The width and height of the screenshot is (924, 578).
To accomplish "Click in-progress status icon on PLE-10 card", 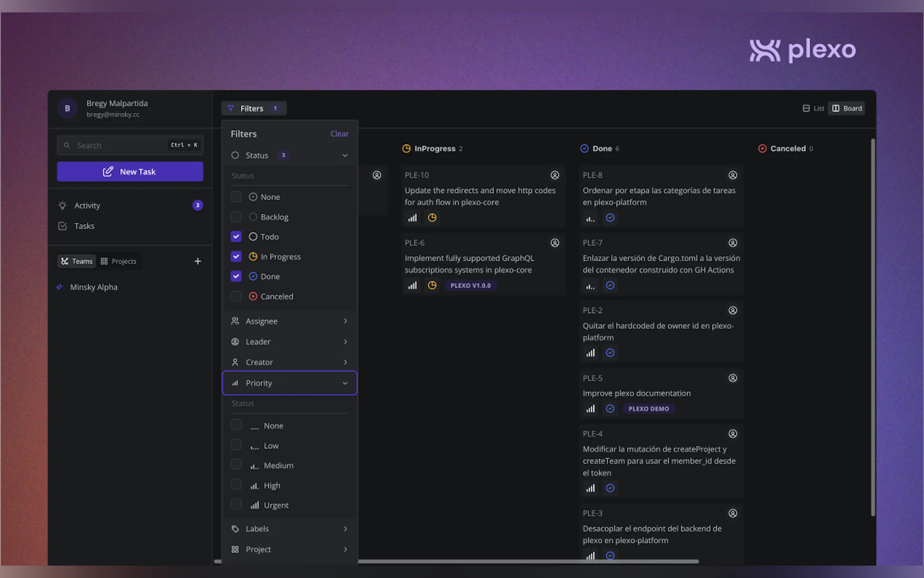I will click(x=432, y=218).
